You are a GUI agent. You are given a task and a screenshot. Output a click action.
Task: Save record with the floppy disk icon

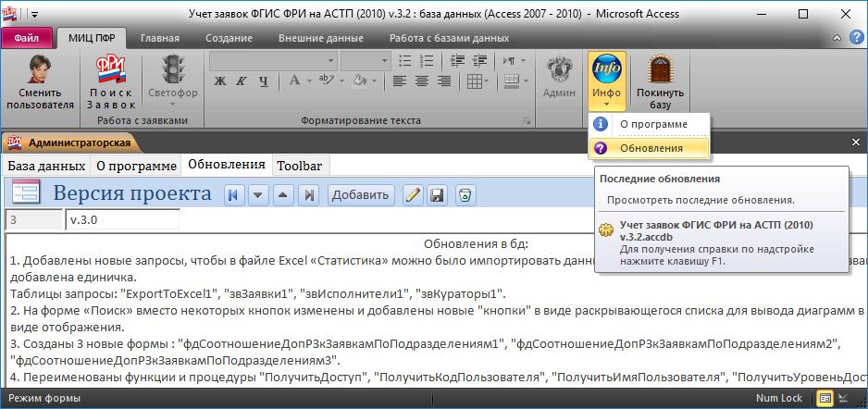click(x=438, y=194)
